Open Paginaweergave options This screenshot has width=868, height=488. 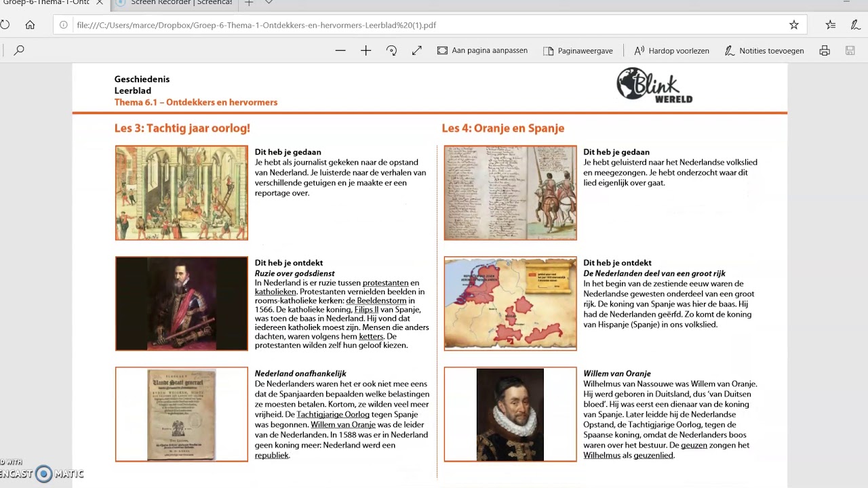(x=578, y=51)
